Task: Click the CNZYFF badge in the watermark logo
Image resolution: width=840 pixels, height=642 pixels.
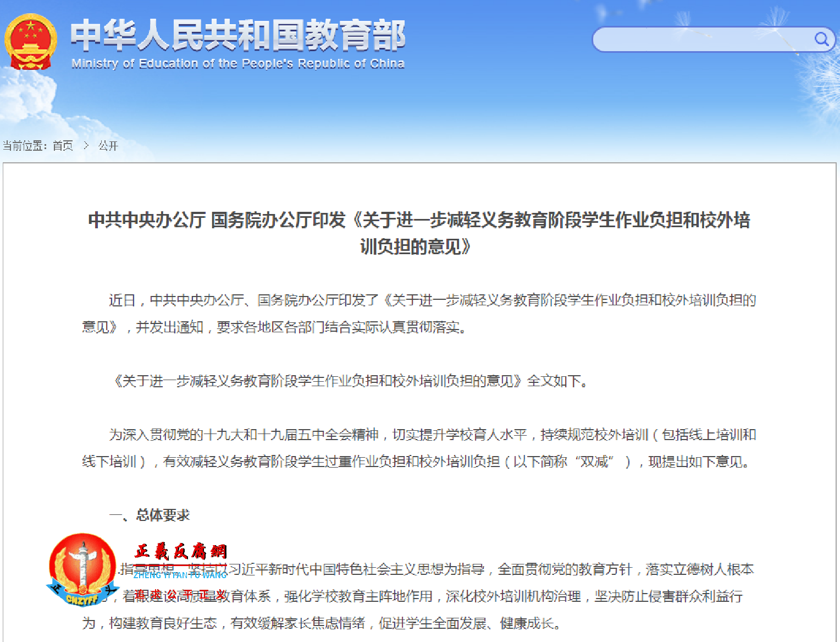Action: coord(82,600)
